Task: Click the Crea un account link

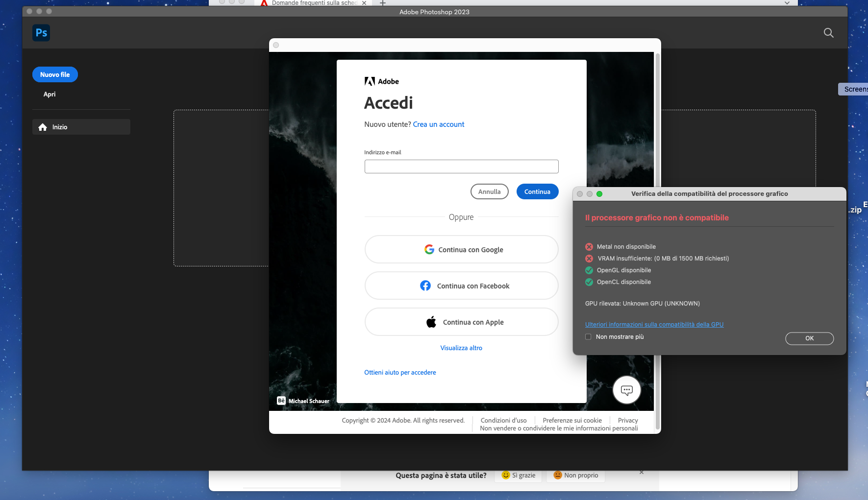Action: click(x=438, y=124)
